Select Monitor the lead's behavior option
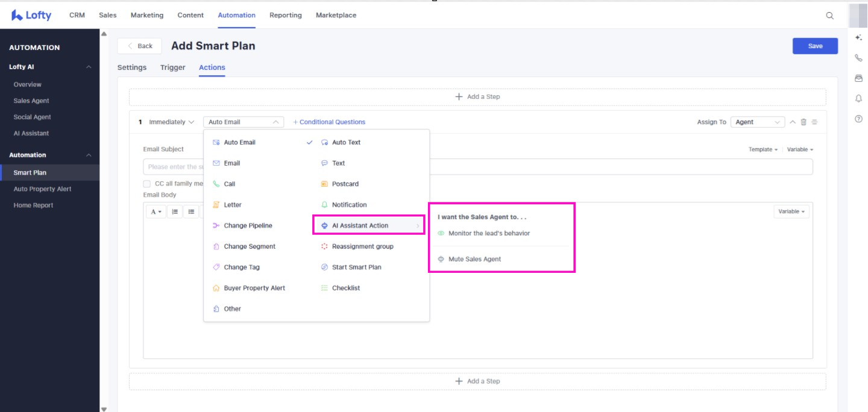Image resolution: width=868 pixels, height=412 pixels. point(489,233)
